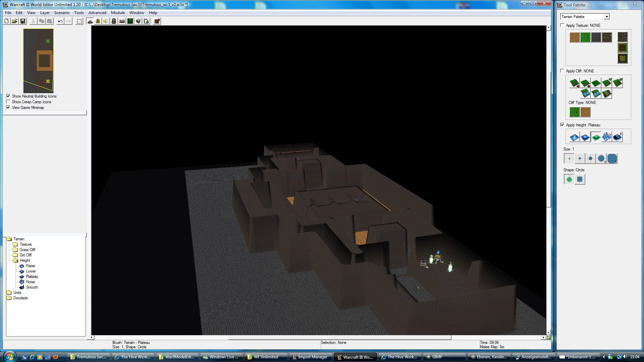Toggle Show Neutral Building Icons checkbox
This screenshot has width=644, height=362.
[x=8, y=96]
